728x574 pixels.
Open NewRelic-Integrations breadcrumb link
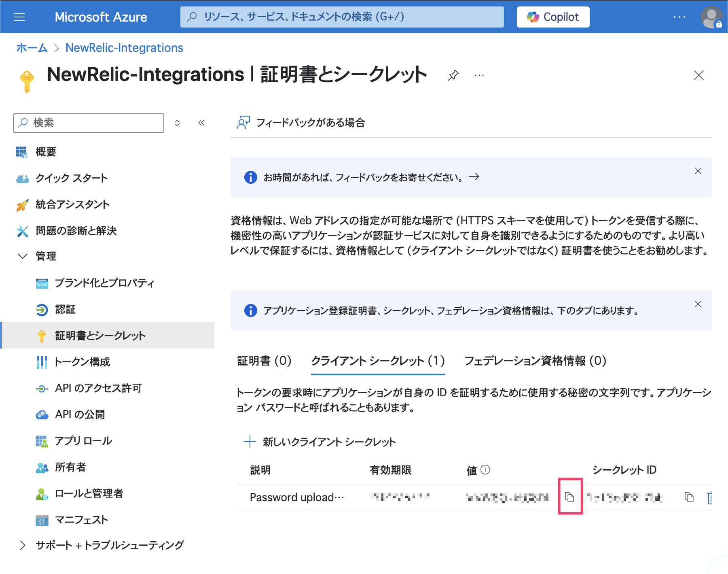(x=124, y=48)
